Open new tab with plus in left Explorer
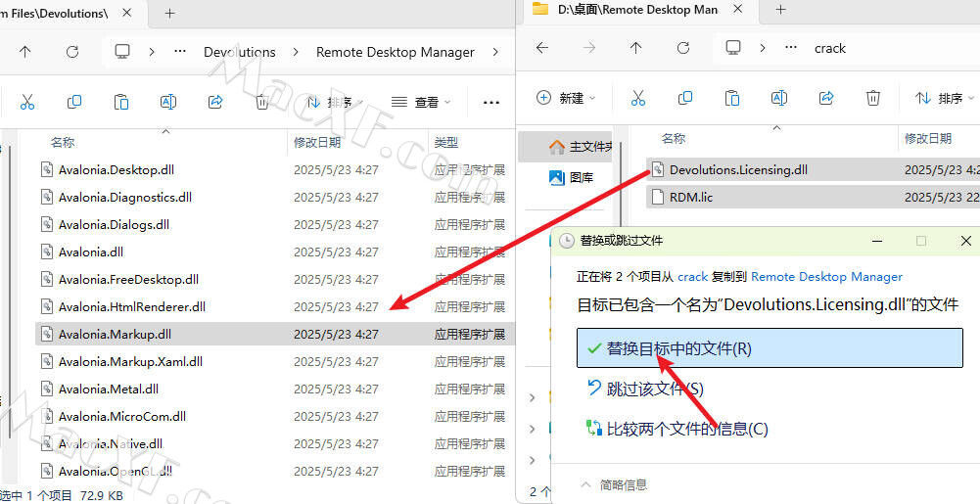 click(x=170, y=13)
